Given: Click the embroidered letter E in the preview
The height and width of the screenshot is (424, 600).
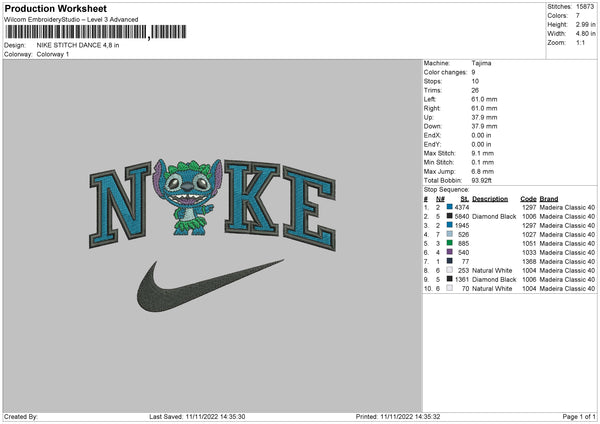Looking at the screenshot, I should (x=310, y=208).
